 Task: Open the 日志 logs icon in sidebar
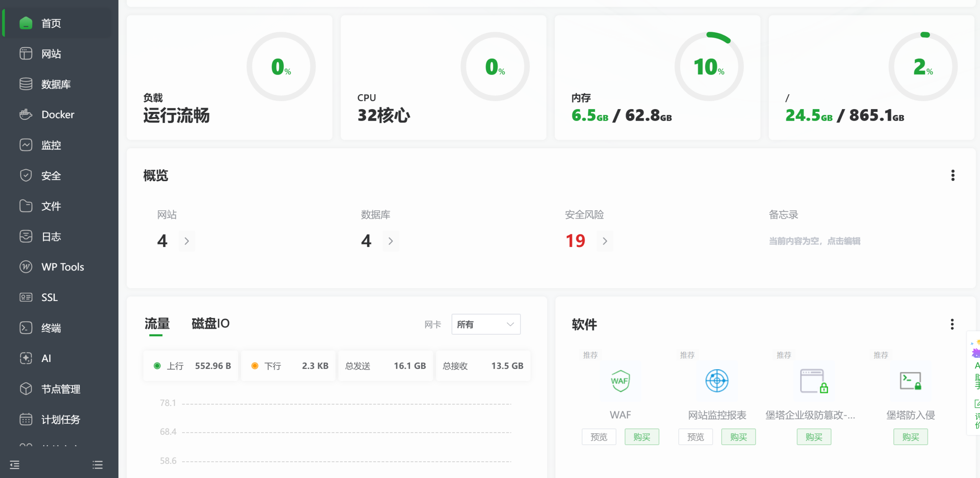coord(26,236)
